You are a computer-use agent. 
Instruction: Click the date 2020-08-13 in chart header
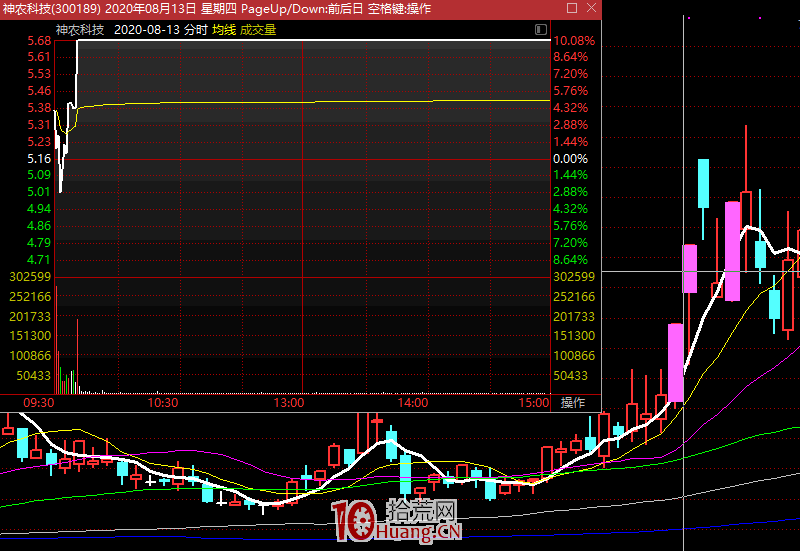tap(147, 30)
